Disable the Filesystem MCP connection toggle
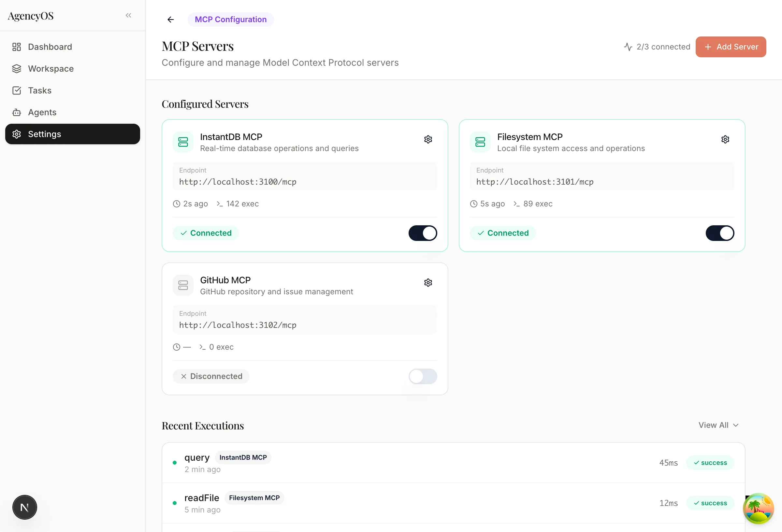 click(x=720, y=233)
